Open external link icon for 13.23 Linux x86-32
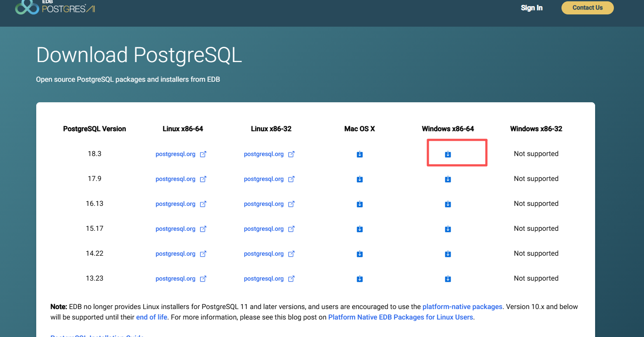The image size is (644, 337). (291, 279)
